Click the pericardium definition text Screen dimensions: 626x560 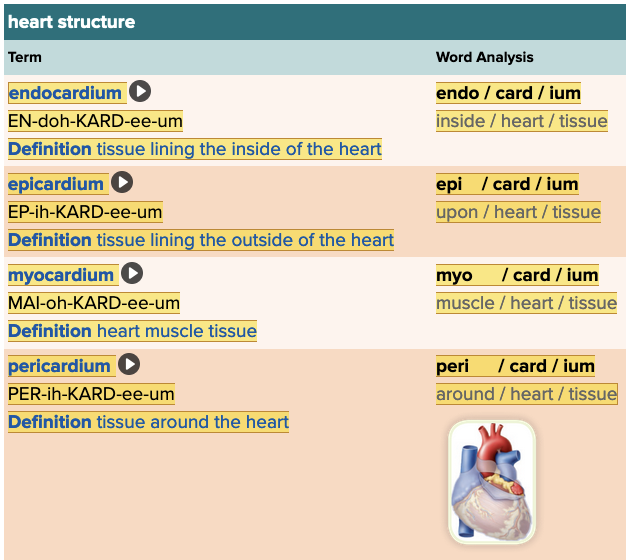192,422
